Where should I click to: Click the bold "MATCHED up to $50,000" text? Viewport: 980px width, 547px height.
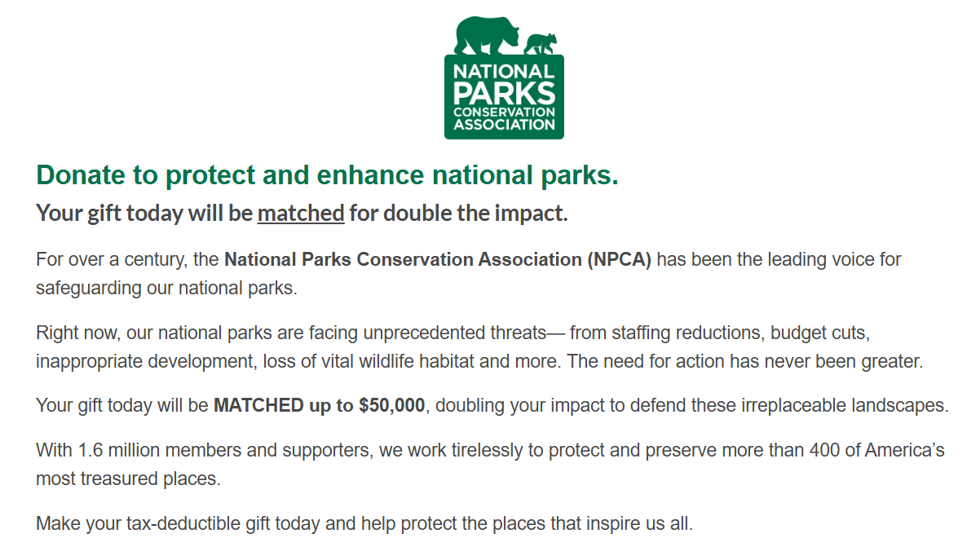coord(319,405)
